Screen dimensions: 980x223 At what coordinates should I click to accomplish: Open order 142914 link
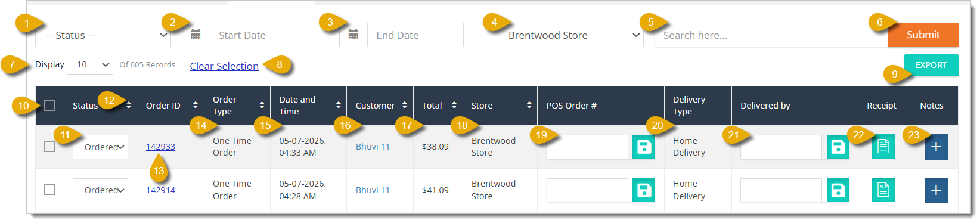(x=160, y=190)
